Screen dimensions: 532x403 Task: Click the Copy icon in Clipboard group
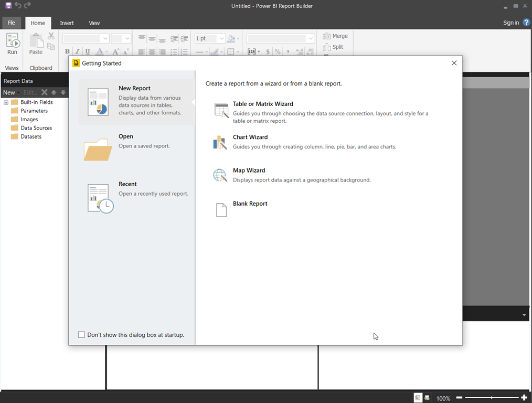tap(51, 47)
